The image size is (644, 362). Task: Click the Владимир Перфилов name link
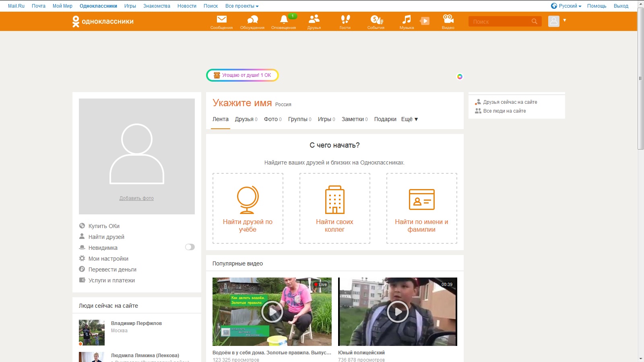pos(136,323)
